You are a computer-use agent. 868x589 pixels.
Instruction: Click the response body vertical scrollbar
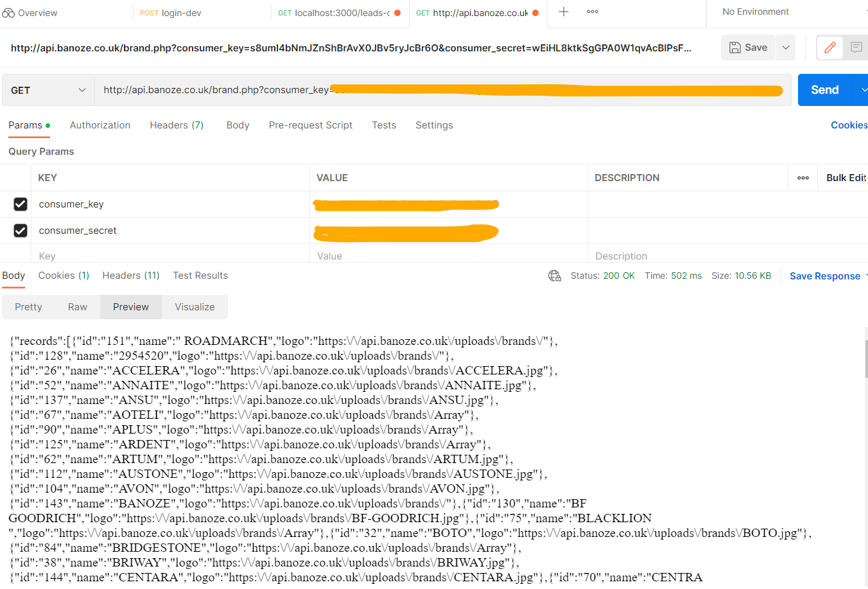(866, 360)
